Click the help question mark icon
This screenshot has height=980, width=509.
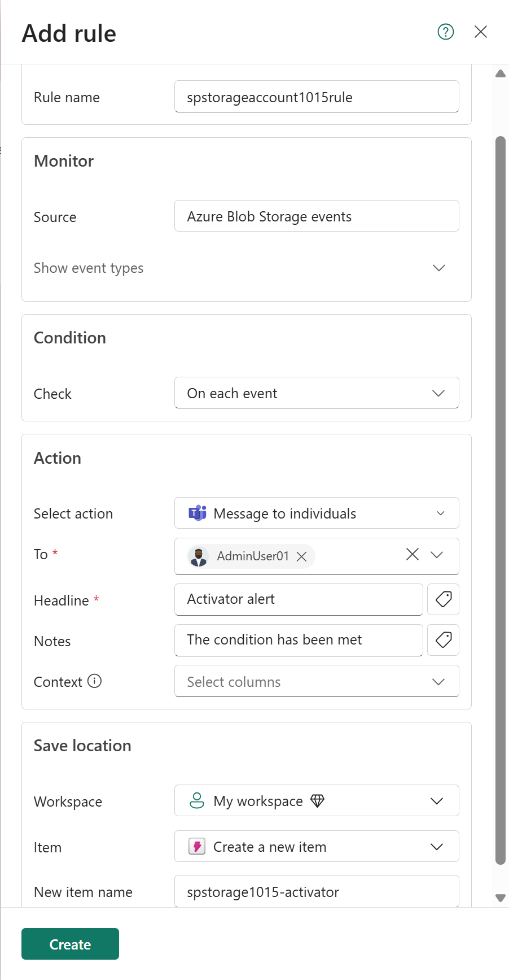445,32
